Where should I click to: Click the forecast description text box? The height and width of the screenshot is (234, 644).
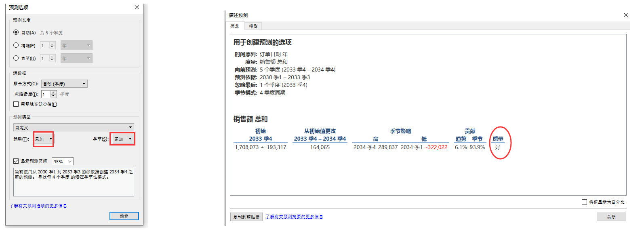click(x=74, y=182)
